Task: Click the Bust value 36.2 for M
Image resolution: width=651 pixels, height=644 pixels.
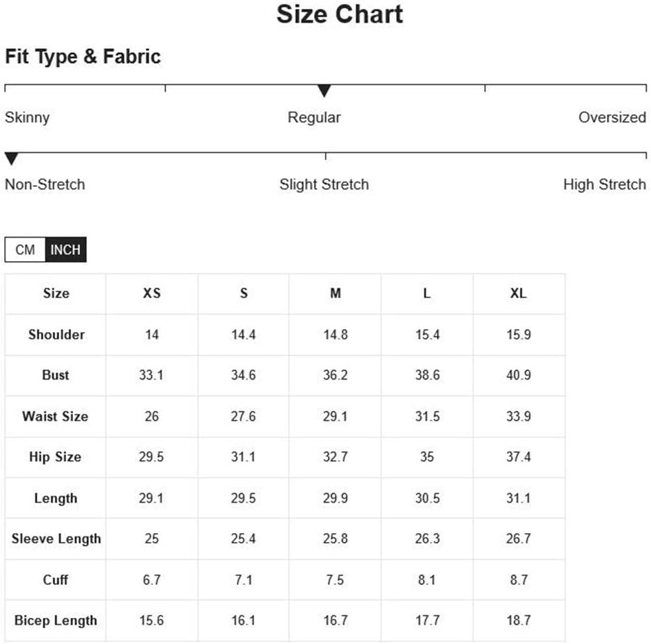Action: click(x=335, y=375)
